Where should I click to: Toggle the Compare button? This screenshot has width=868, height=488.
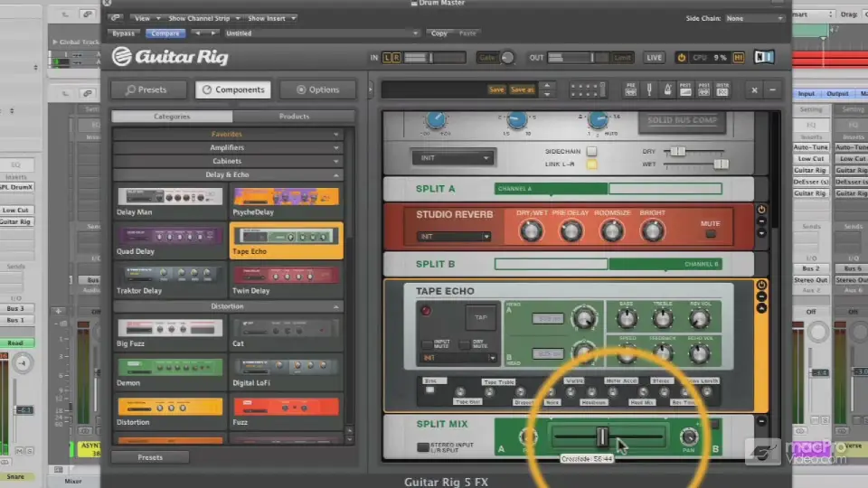pos(165,33)
